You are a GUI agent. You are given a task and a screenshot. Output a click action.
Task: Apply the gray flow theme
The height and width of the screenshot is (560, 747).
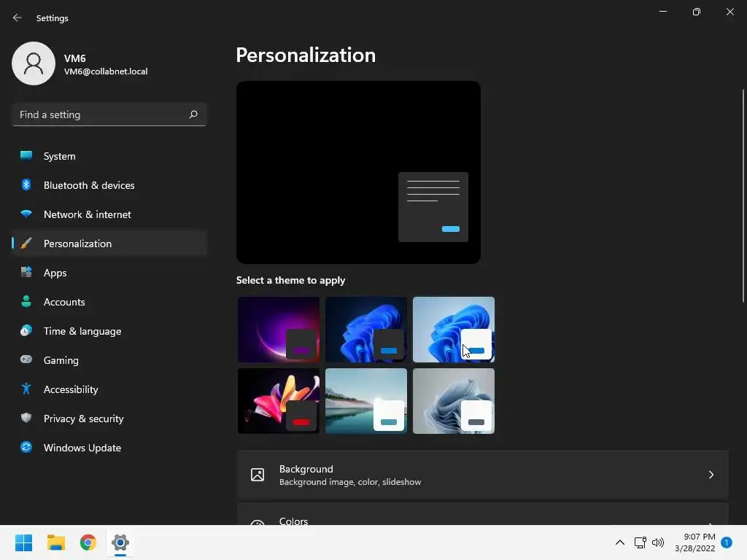point(454,401)
